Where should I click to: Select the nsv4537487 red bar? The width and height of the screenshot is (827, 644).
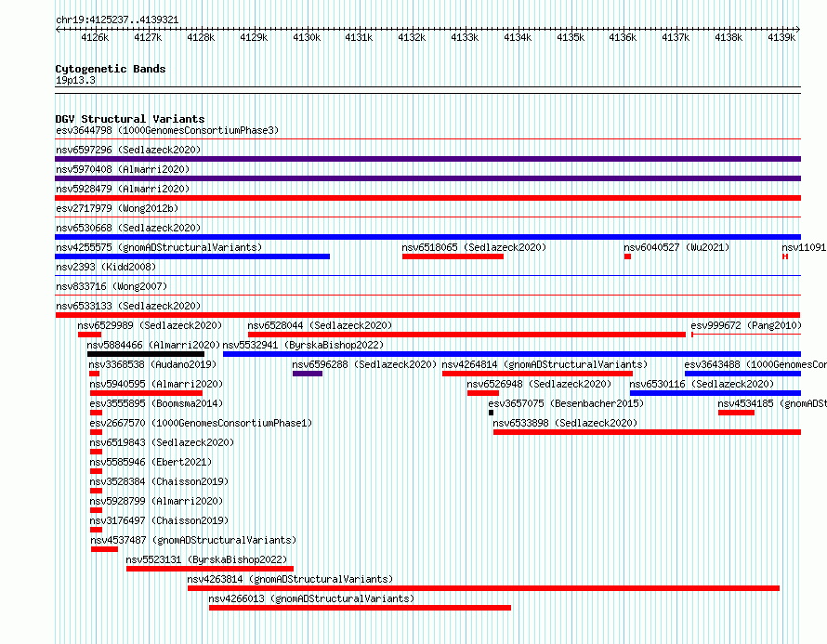pos(104,549)
